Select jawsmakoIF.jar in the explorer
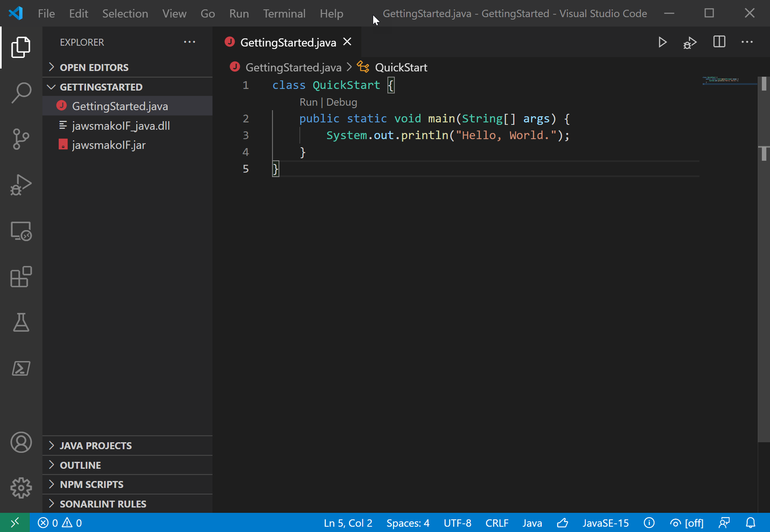770x532 pixels. pyautogui.click(x=109, y=145)
